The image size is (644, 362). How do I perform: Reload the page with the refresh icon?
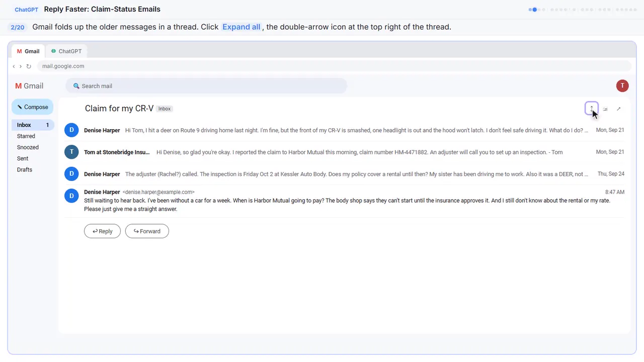click(x=29, y=66)
